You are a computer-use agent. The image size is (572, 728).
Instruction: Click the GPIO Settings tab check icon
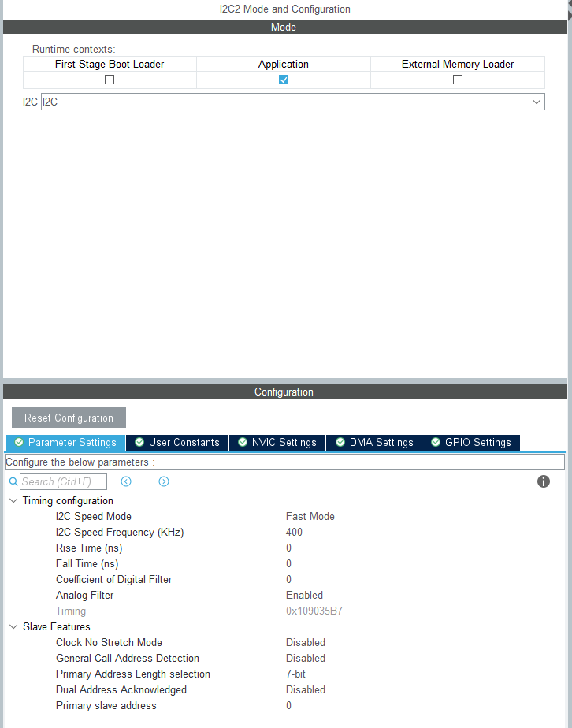[x=436, y=442]
